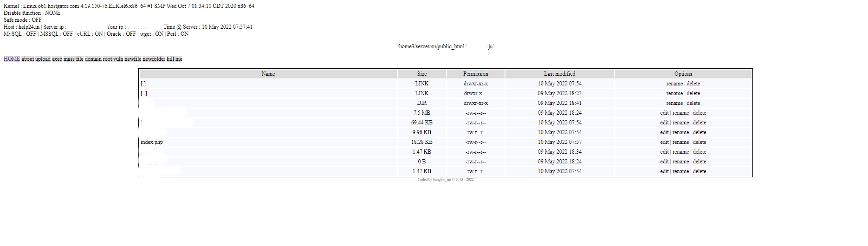Screen dimensions: 868x246
Task: Click the Last modified column header
Action: pos(560,74)
